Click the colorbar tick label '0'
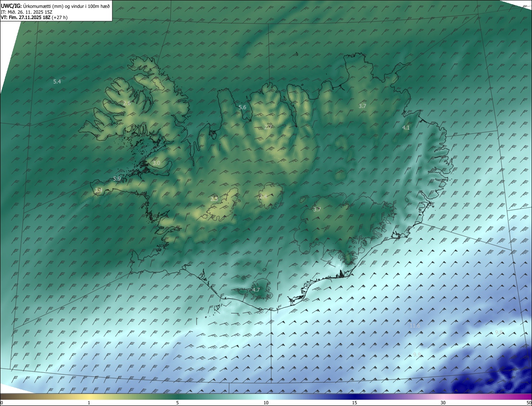Screen dimensions: 532x406 coord(2,403)
